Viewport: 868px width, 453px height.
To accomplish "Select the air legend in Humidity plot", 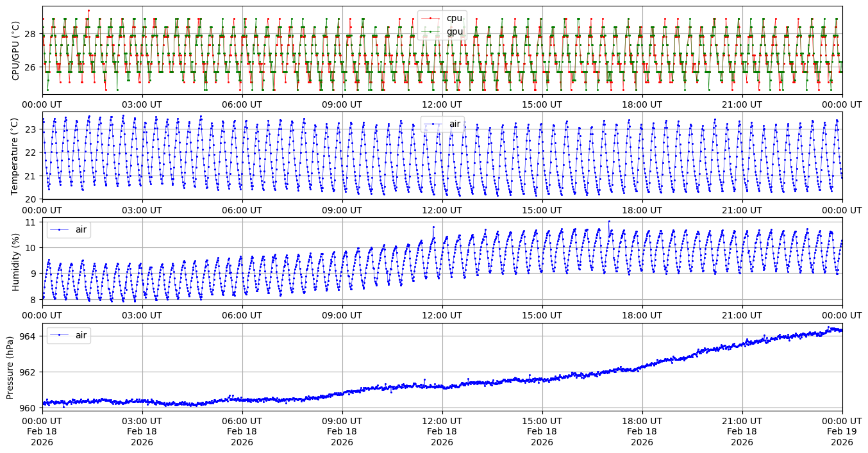I will [80, 229].
